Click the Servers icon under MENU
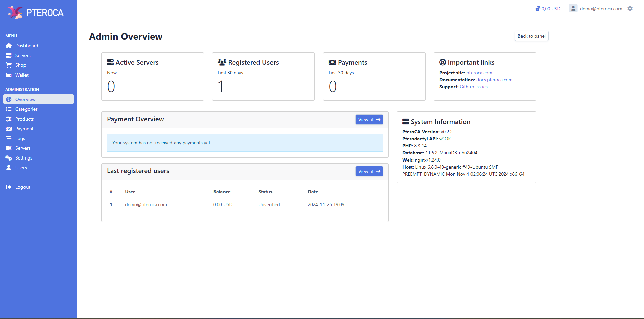Screen dimensions: 644x319 (x=9, y=55)
